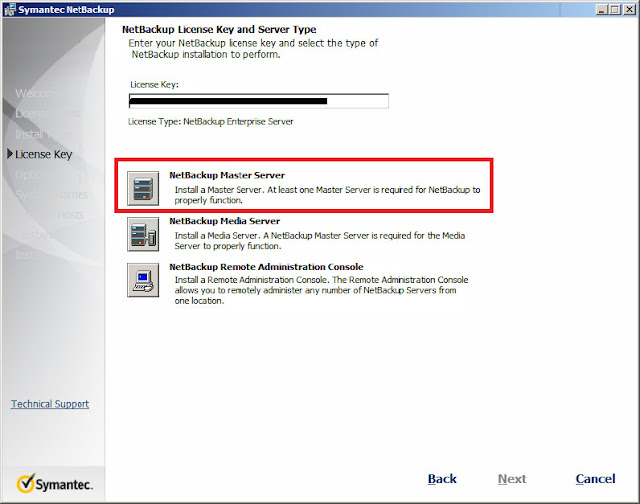The height and width of the screenshot is (504, 640).
Task: Choose the Remote Administration Console icon
Action: pos(143,280)
